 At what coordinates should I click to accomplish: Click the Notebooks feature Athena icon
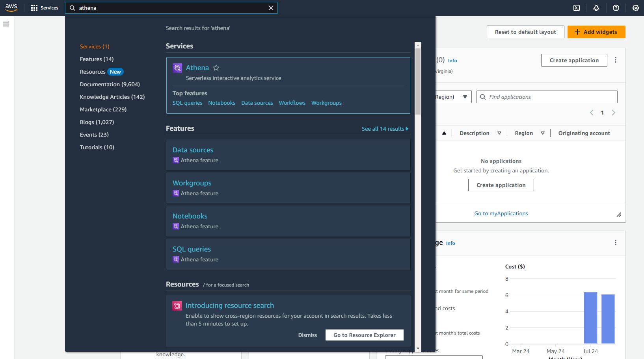click(x=176, y=226)
